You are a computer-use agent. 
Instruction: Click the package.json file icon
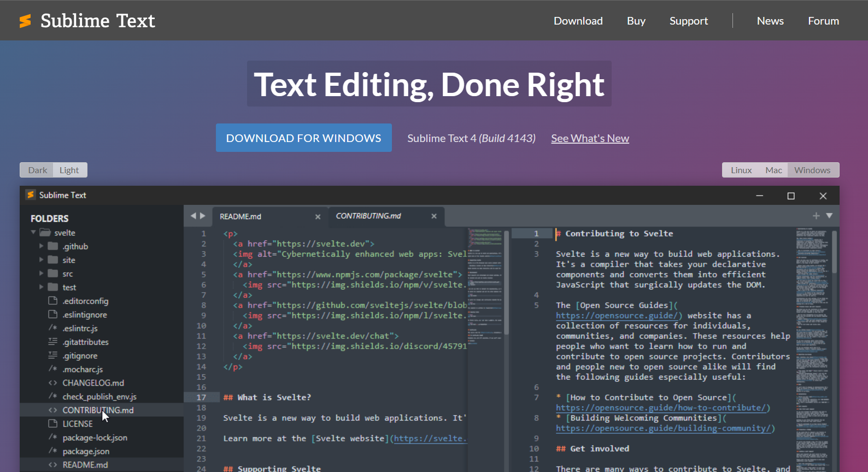(x=53, y=451)
